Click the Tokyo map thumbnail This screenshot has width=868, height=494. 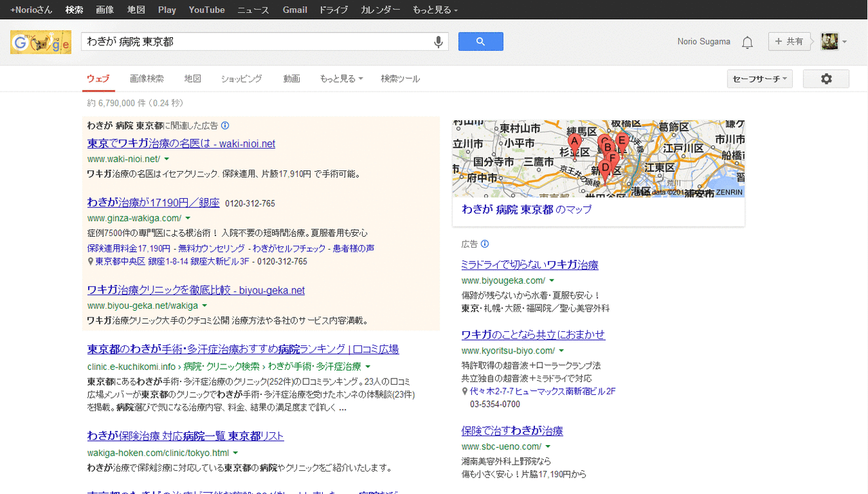click(x=598, y=159)
